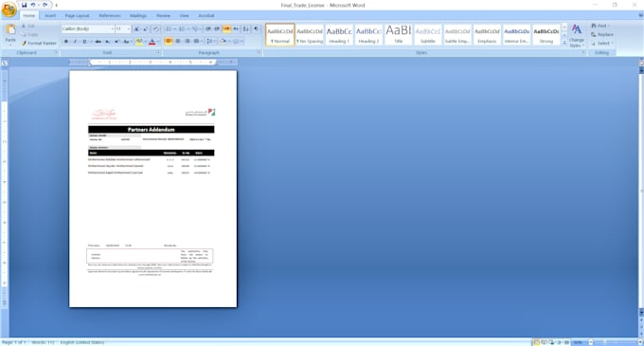Viewport: 644px width, 346px height.
Task: Sort the selected text
Action: pos(245,29)
